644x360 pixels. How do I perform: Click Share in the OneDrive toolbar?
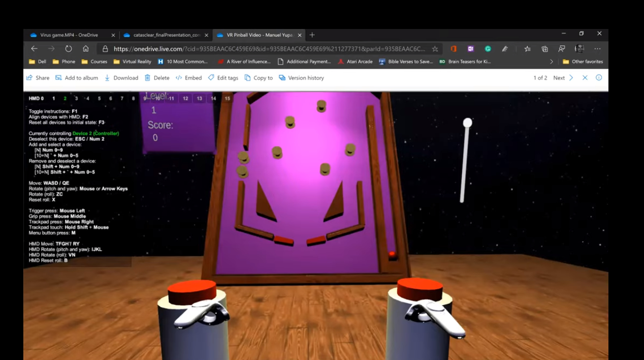click(38, 78)
